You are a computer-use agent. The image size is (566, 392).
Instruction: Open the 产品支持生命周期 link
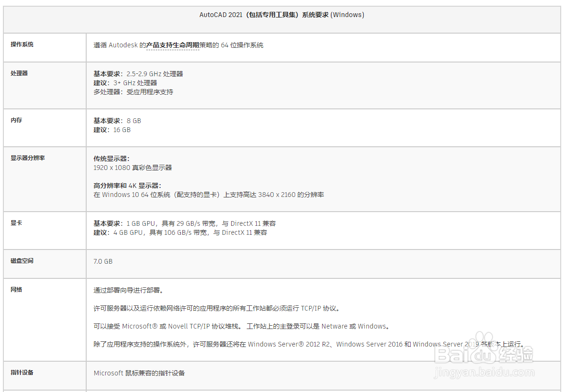(x=172, y=45)
